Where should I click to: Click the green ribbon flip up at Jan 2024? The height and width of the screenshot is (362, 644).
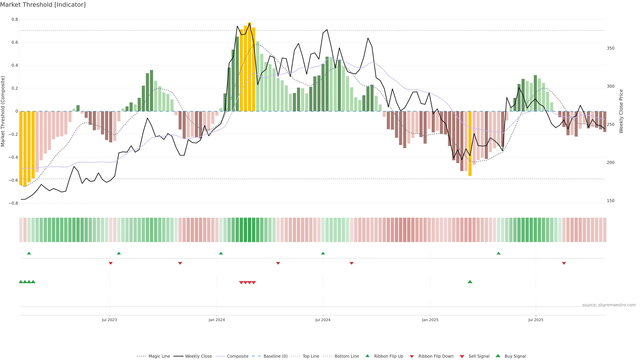tap(221, 253)
